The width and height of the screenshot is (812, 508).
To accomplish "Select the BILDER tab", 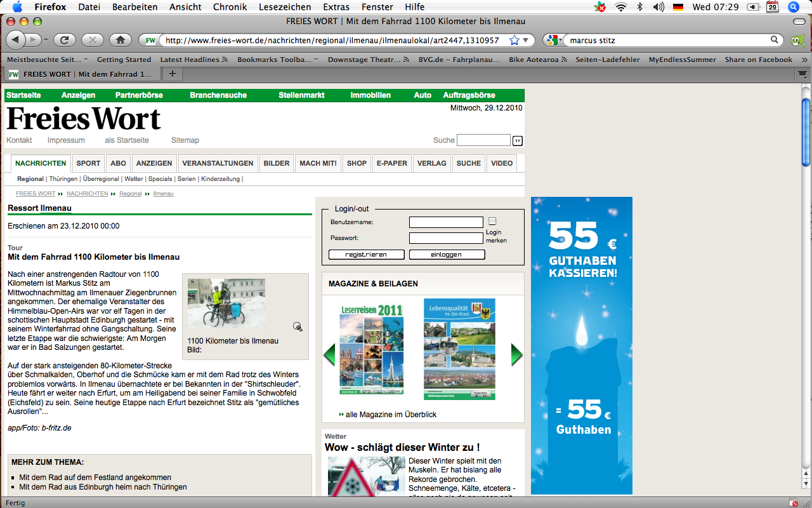I will click(276, 163).
